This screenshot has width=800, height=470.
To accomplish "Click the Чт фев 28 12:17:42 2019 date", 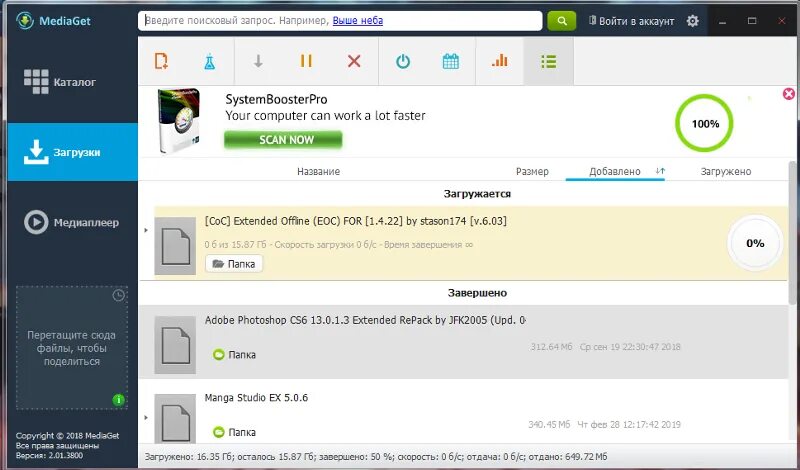I will pos(629,425).
